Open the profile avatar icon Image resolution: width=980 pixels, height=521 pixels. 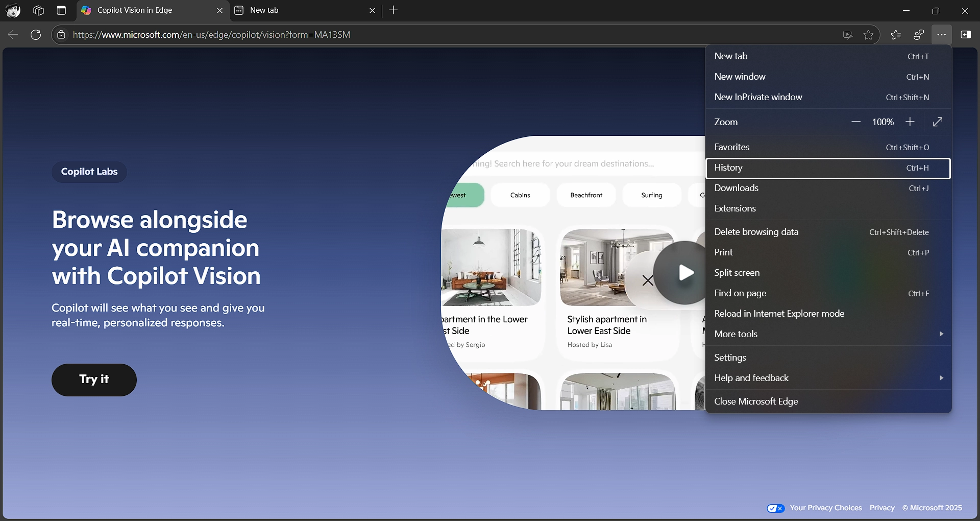(x=13, y=11)
